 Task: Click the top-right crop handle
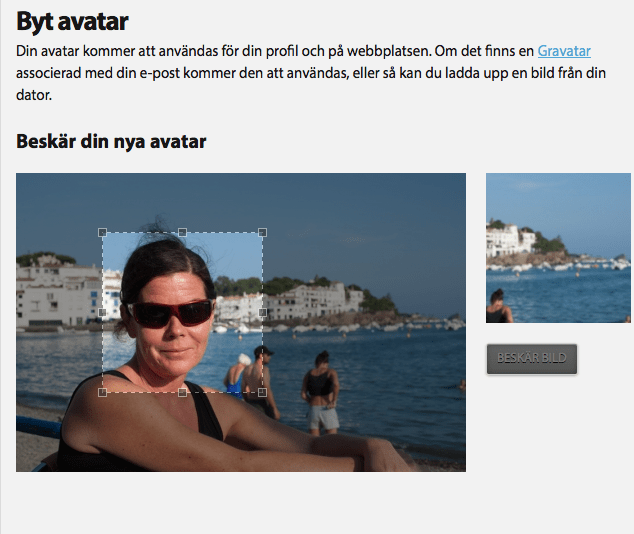(262, 232)
